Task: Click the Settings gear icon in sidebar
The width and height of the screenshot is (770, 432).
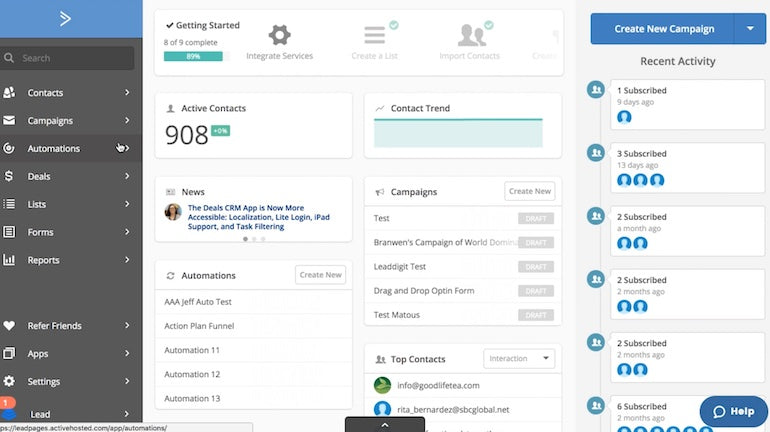Action: point(9,381)
